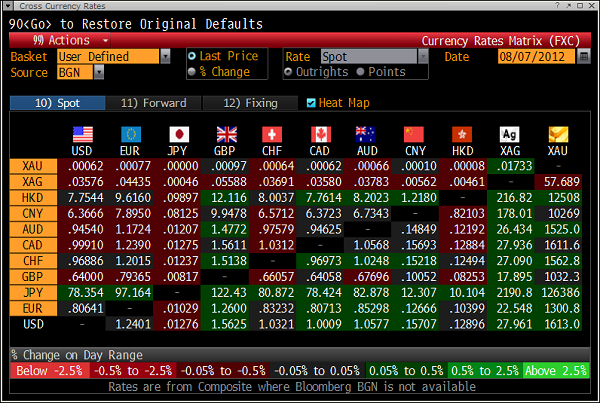Viewport: 600px width, 403px height.
Task: Click the Above 2.5% legend swatch
Action: click(558, 371)
